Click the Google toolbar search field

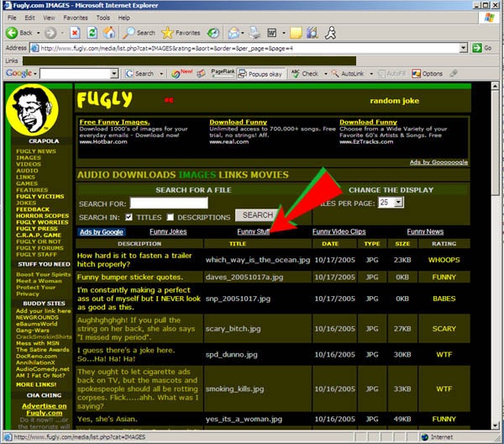click(76, 74)
